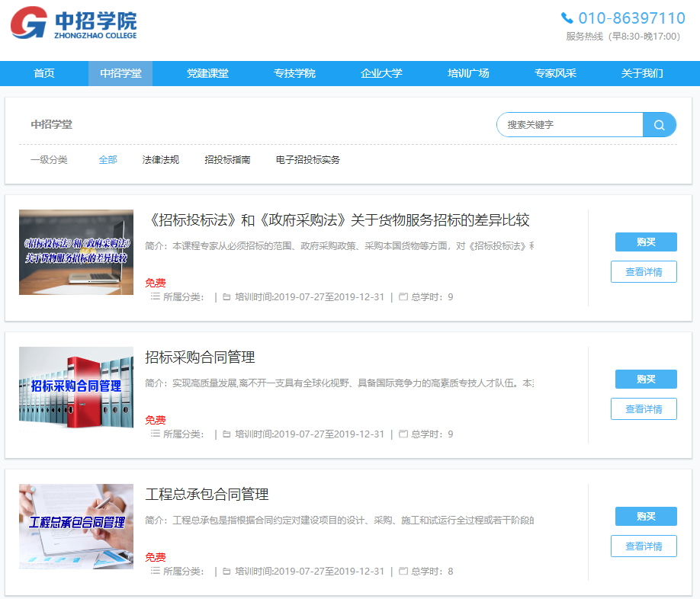Navigate to 关于我们 page
Viewport: 700px width, 599px height.
pos(642,74)
